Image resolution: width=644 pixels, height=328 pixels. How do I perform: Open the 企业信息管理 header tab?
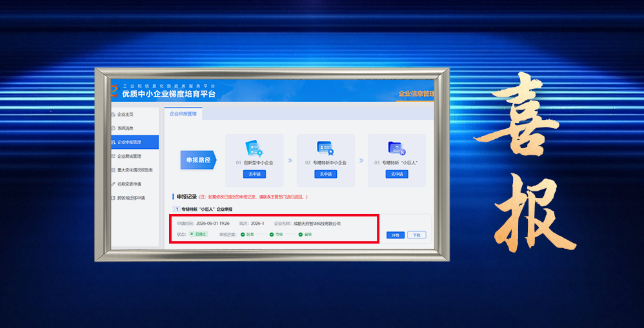click(x=416, y=94)
